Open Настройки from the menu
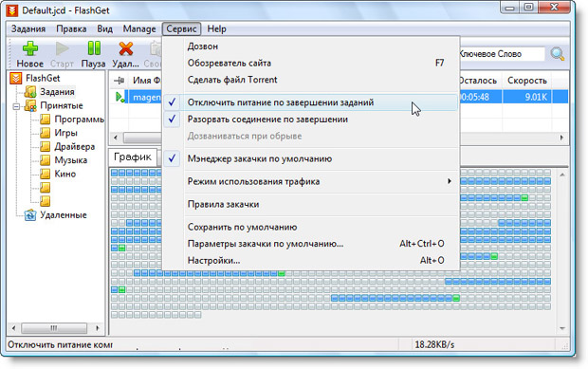Viewport: 588px width, 369px height. [x=310, y=260]
